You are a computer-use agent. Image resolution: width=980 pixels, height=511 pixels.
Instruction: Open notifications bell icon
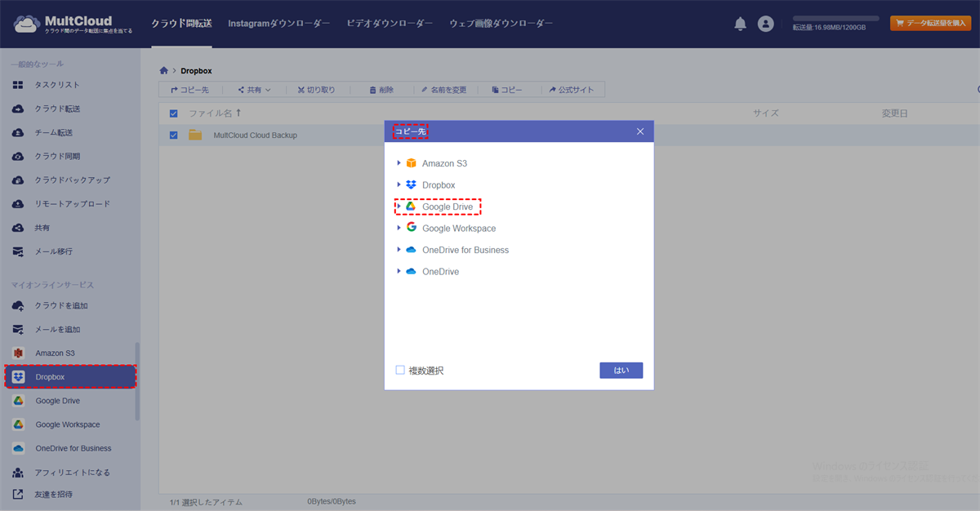(x=740, y=24)
